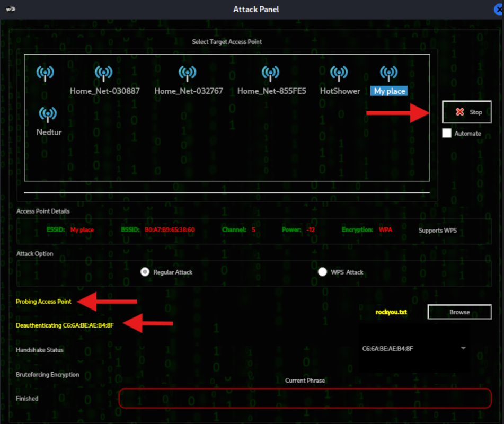Select Nedtur access point icon
504x424 pixels.
(x=48, y=115)
